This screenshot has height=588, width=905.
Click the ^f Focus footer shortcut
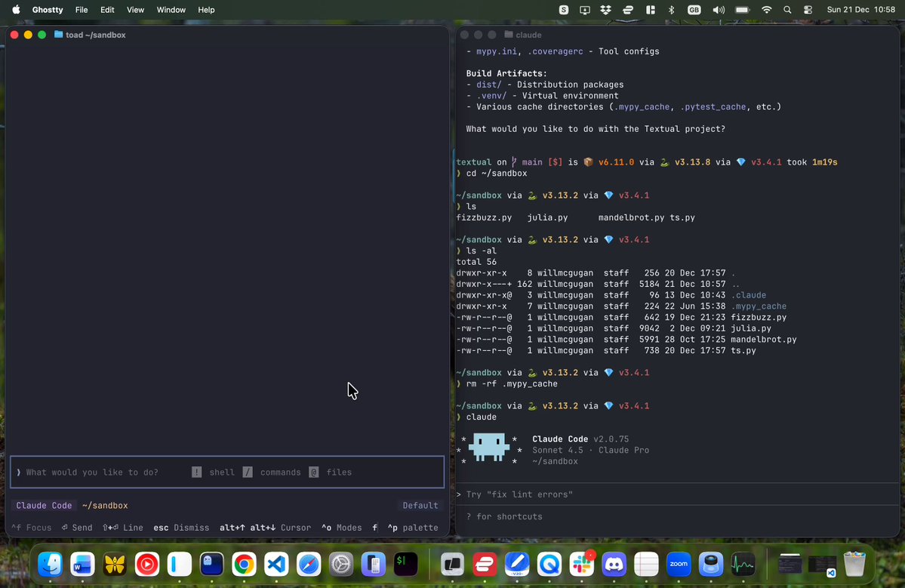(x=31, y=528)
